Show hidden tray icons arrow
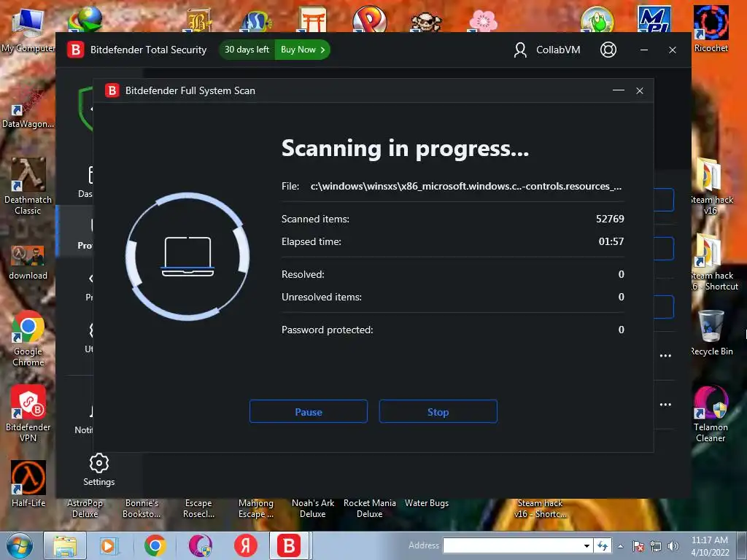Screen dimensions: 747x560 point(620,546)
